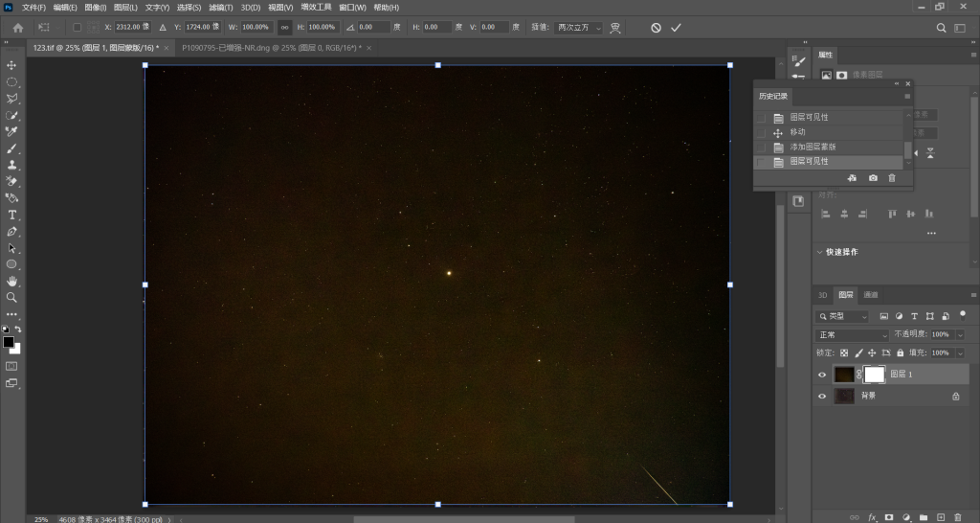This screenshot has height=523, width=980.
Task: Cancel the transform
Action: pyautogui.click(x=656, y=28)
